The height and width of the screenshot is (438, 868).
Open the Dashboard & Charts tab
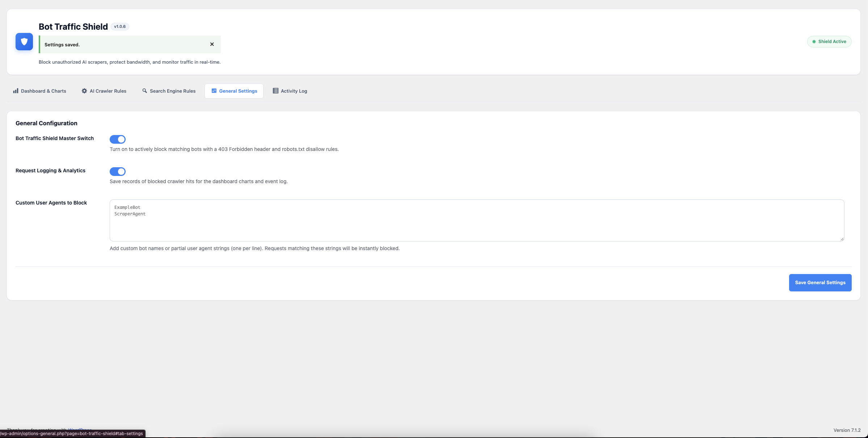click(x=40, y=91)
